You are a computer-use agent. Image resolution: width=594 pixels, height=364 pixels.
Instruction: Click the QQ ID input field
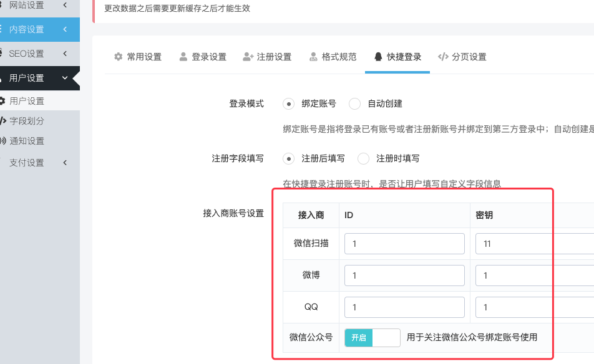point(404,307)
